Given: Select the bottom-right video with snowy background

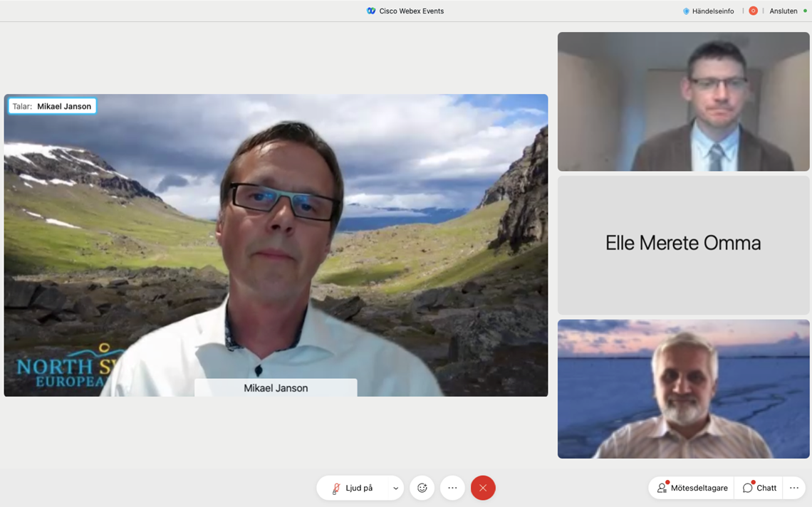Looking at the screenshot, I should (x=683, y=389).
